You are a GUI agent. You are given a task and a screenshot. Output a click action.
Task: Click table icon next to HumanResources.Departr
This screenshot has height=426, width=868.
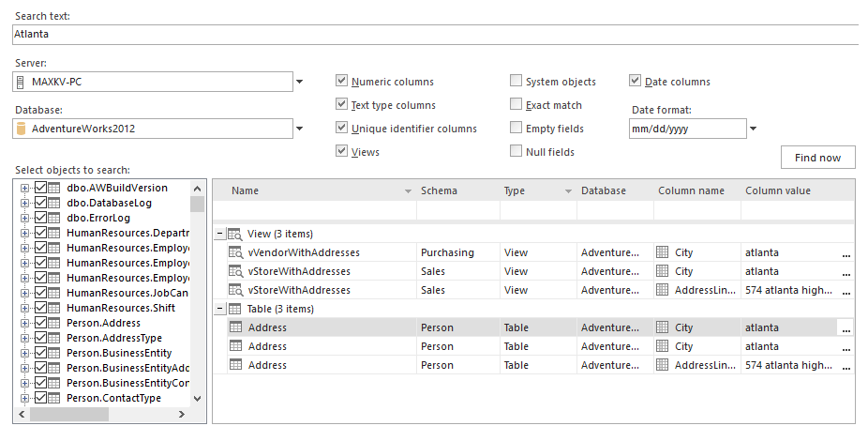pyautogui.click(x=54, y=233)
